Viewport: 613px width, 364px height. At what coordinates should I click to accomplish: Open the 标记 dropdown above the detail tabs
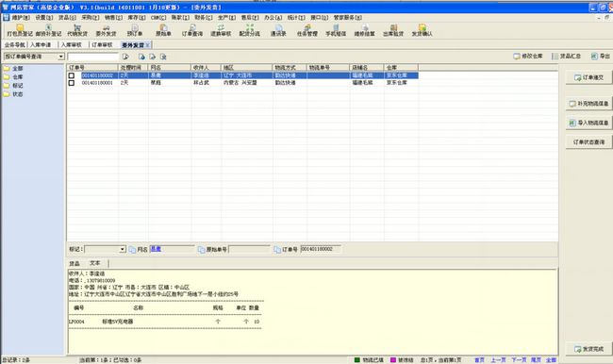pyautogui.click(x=123, y=250)
